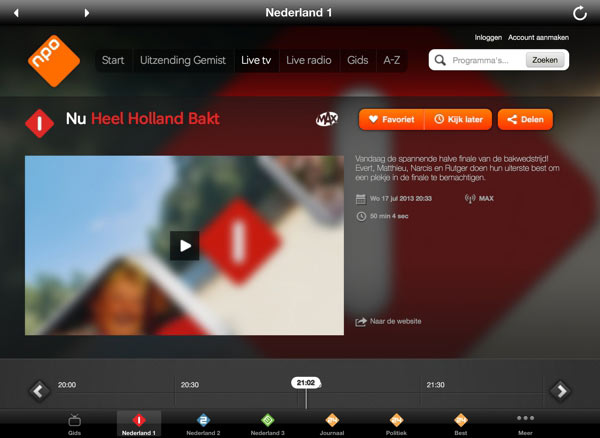Click the broadcast antenna icon beside MAX
The height and width of the screenshot is (438, 600).
(x=470, y=199)
